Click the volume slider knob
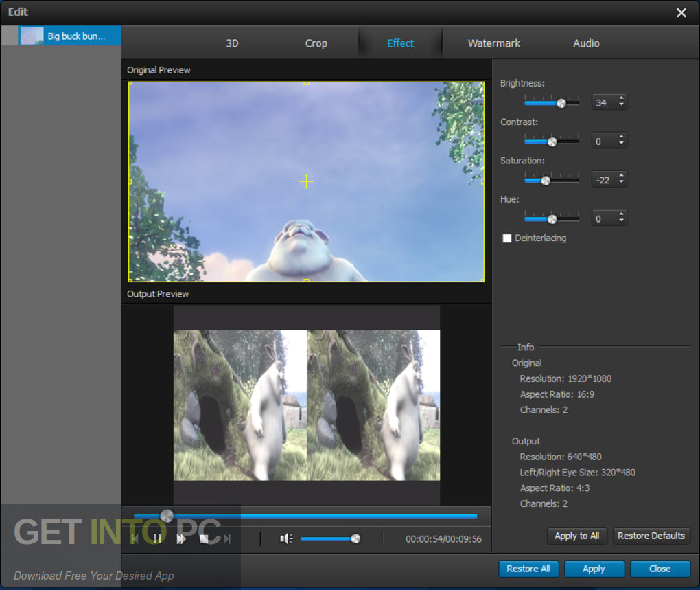Screen dimensions: 700x590 click(355, 538)
